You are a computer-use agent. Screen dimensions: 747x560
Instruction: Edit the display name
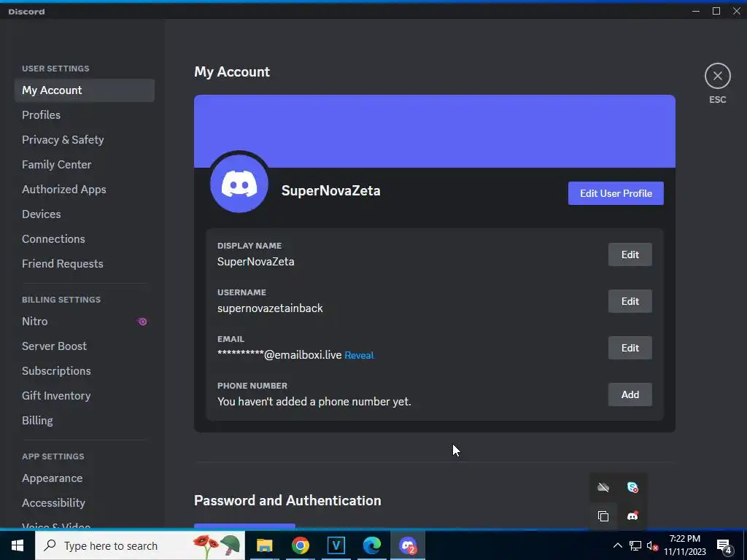point(630,254)
